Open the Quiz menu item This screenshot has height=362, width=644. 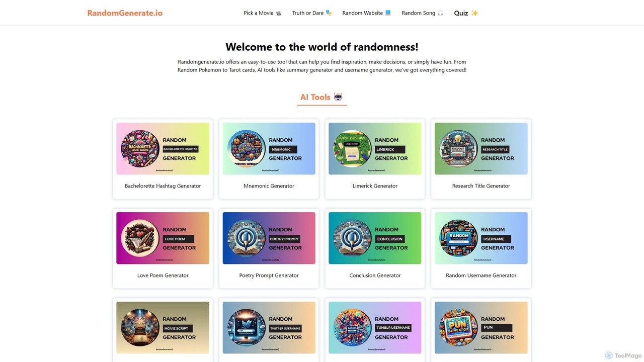(x=466, y=13)
